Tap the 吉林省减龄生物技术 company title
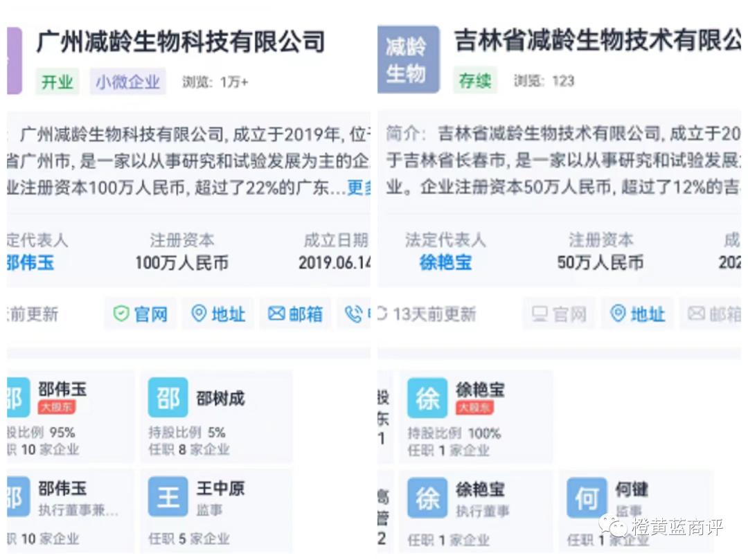Screen dimensions: 748x560 598,40
